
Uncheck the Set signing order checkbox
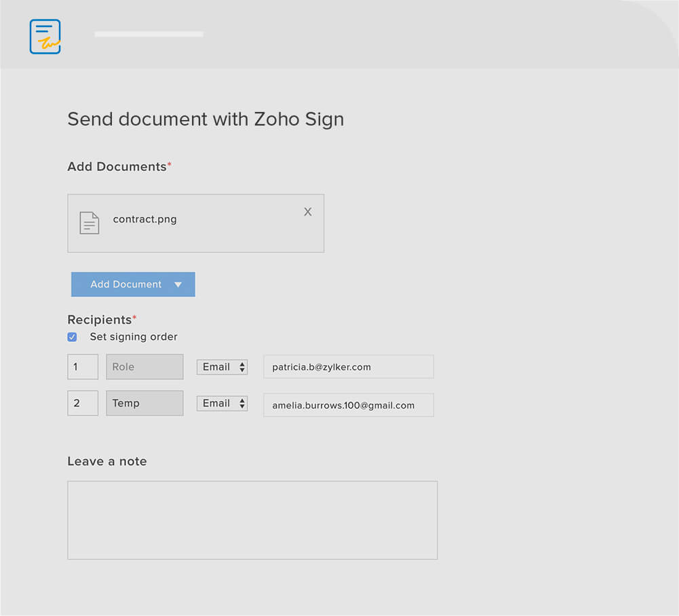tap(73, 336)
